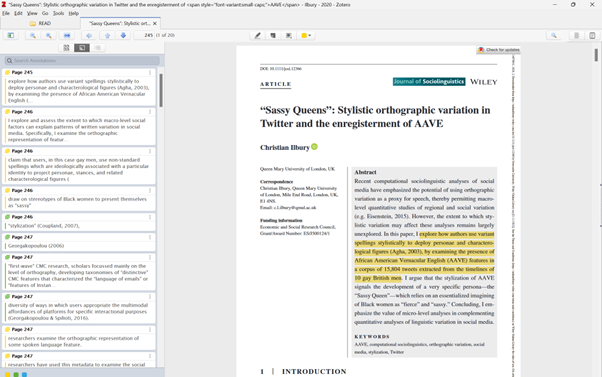Viewport: 602px width, 377px height.
Task: Click the WILEY publisher logo
Action: pyautogui.click(x=483, y=82)
